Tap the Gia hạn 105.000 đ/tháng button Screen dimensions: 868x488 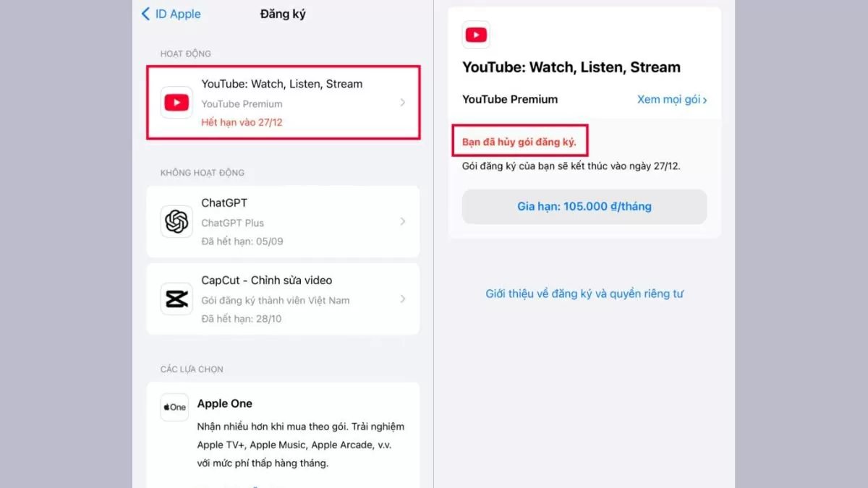584,207
